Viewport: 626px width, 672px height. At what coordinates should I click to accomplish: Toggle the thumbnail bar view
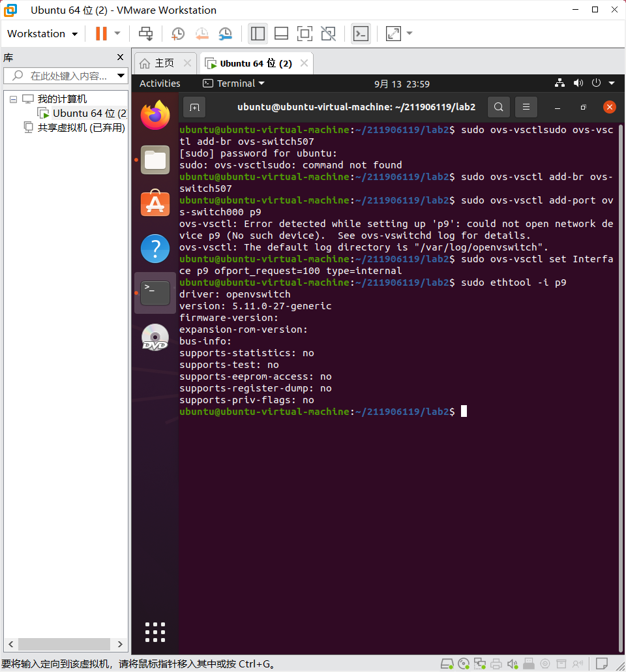coord(281,33)
